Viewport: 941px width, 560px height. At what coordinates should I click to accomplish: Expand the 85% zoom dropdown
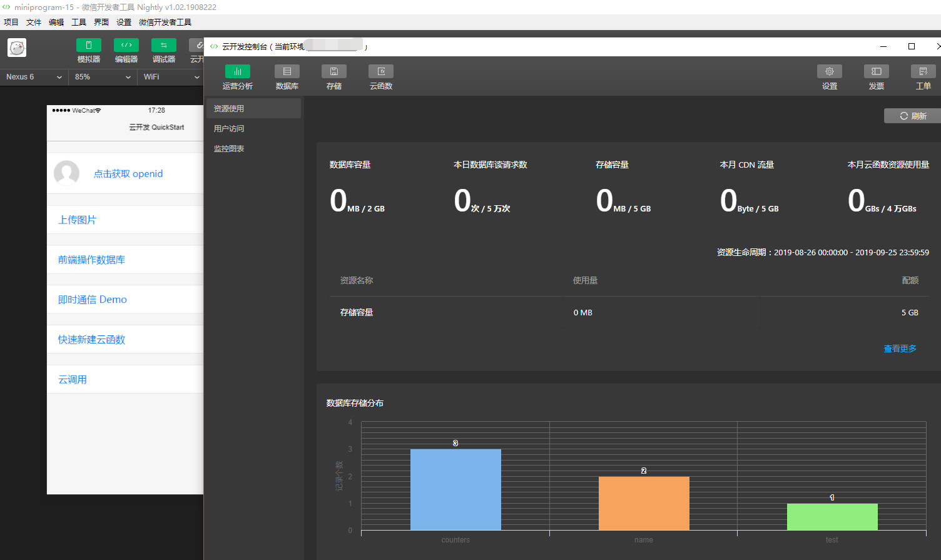click(x=103, y=77)
